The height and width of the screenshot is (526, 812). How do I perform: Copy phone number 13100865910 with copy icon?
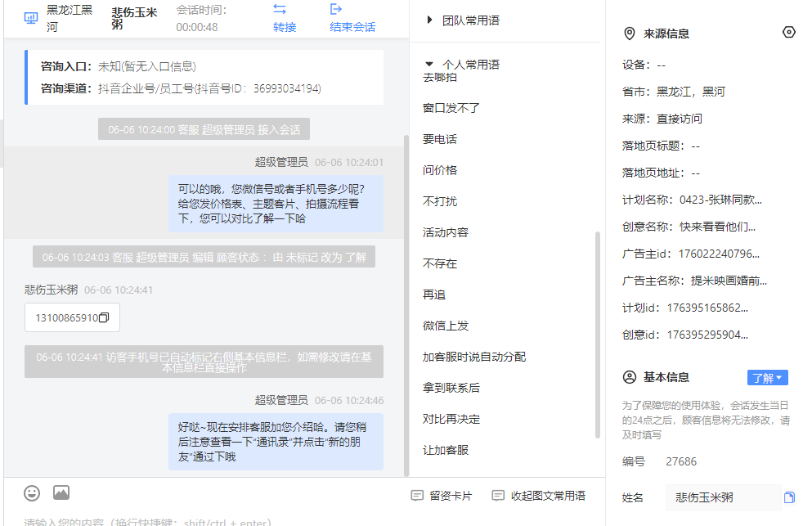pos(104,317)
